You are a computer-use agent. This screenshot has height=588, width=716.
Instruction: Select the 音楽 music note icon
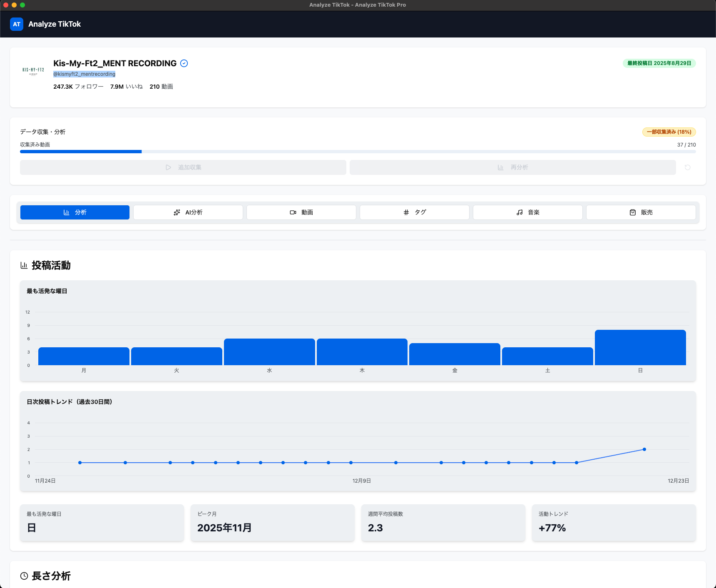pos(519,212)
